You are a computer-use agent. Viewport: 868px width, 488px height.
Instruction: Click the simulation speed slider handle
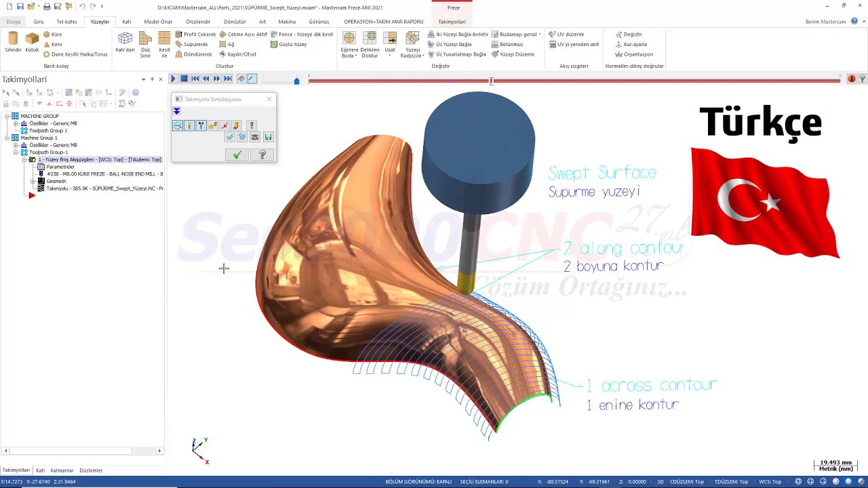[296, 81]
